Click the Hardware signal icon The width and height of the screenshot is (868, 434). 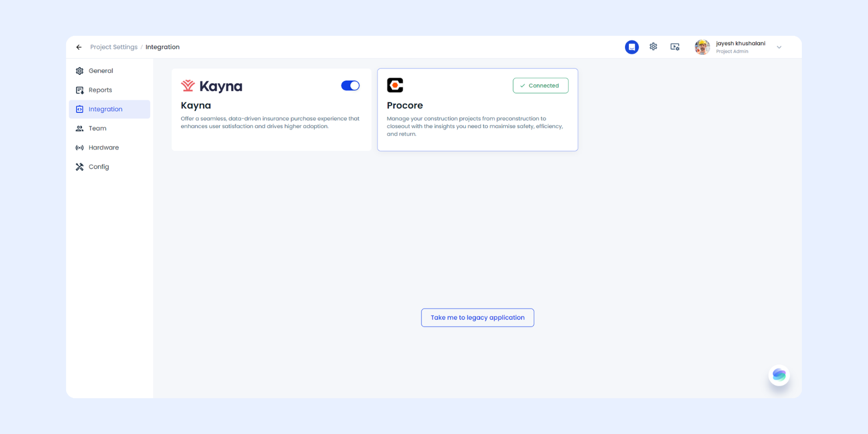click(80, 148)
